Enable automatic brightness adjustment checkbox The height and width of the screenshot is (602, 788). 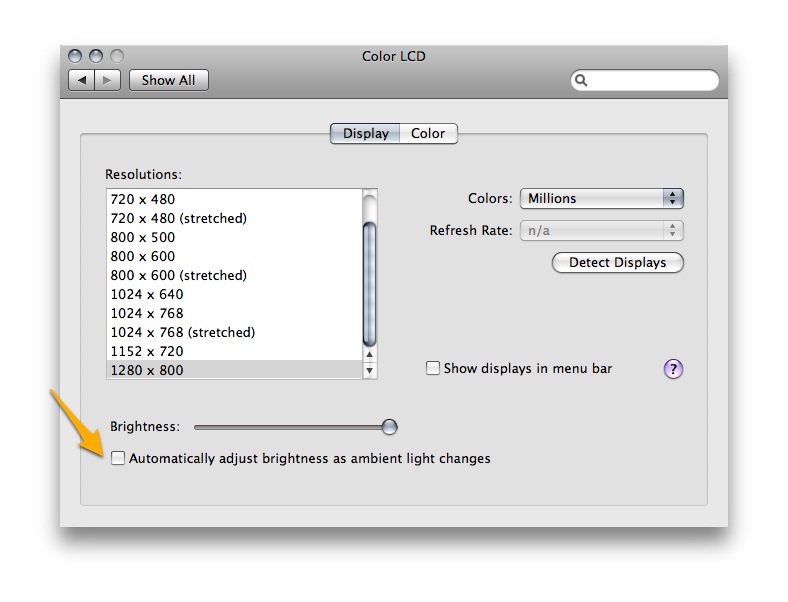(118, 458)
